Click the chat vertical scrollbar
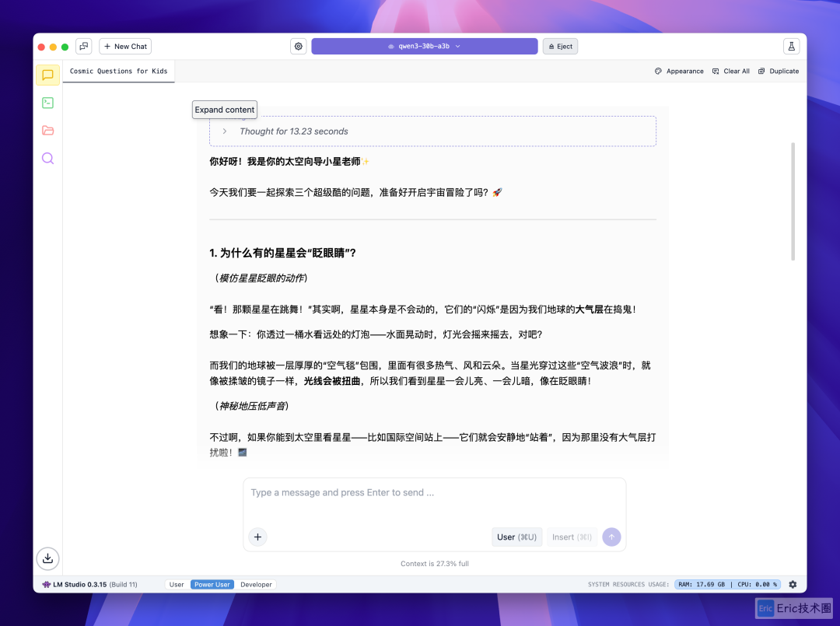 793,201
